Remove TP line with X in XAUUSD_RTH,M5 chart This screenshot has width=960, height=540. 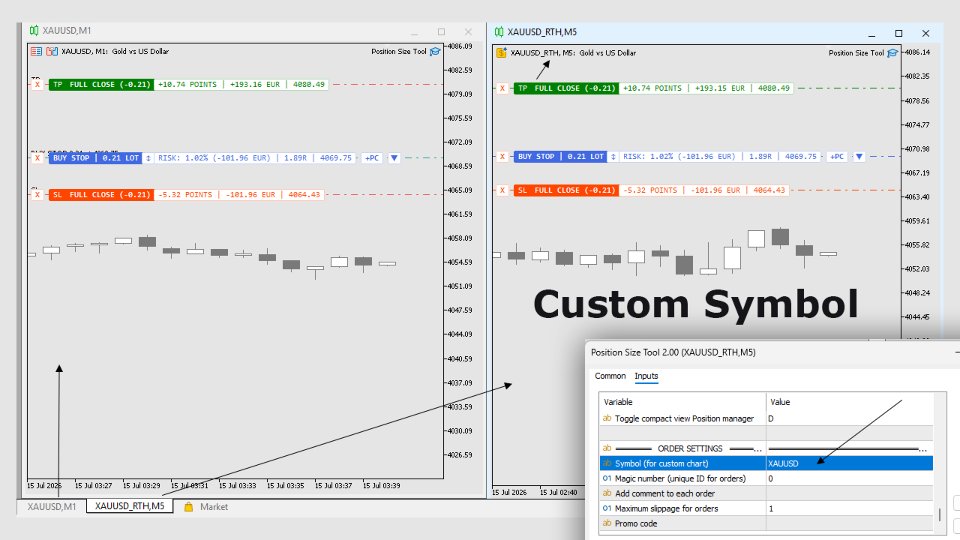pos(503,88)
